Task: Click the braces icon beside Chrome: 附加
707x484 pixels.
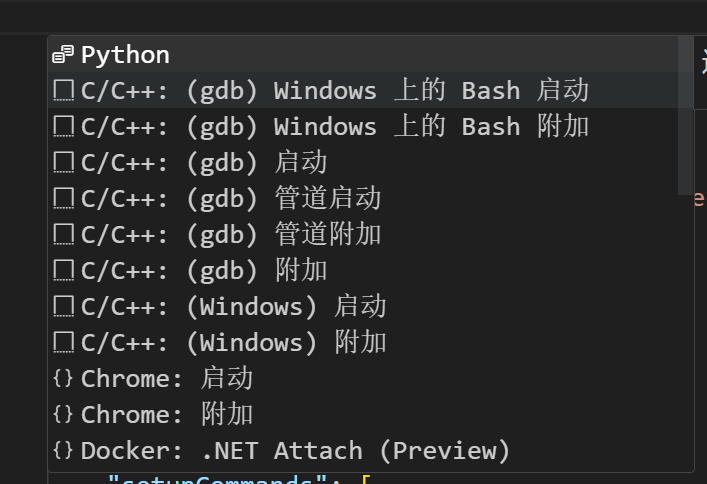Action: coord(63,415)
